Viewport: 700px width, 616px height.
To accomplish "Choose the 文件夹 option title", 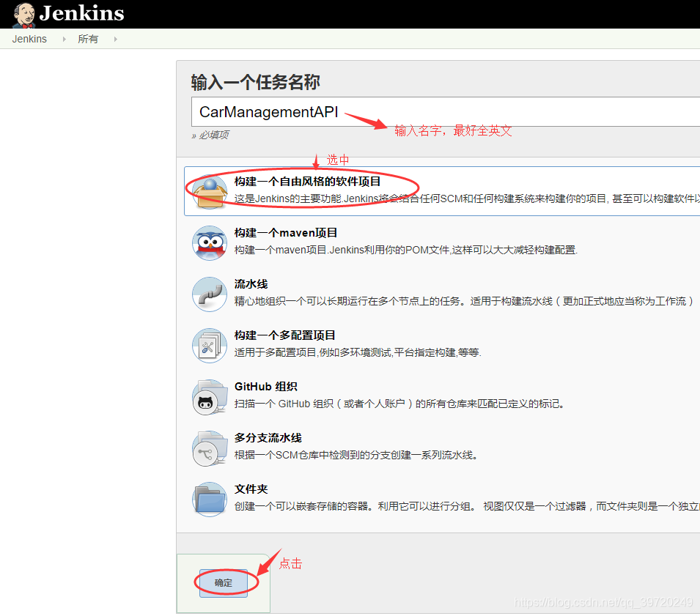I will coord(251,489).
